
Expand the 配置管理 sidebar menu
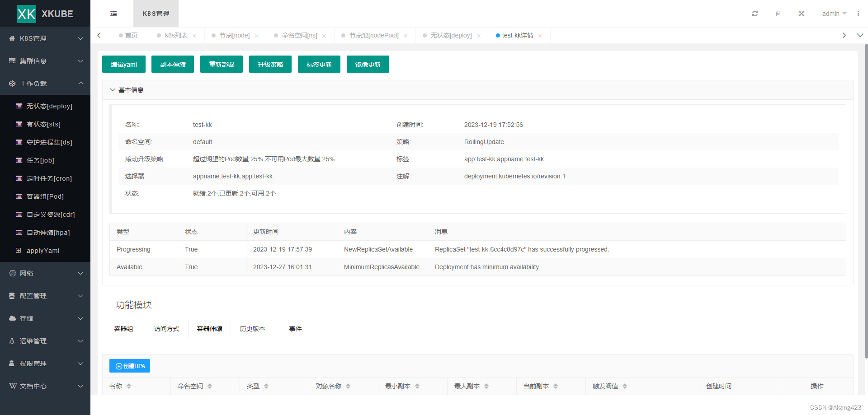coord(45,296)
